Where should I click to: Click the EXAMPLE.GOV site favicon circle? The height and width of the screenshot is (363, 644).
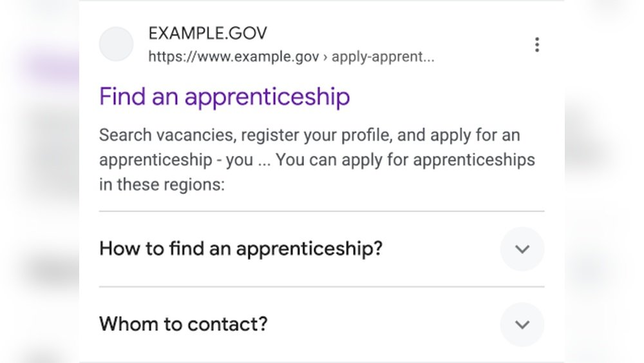116,44
